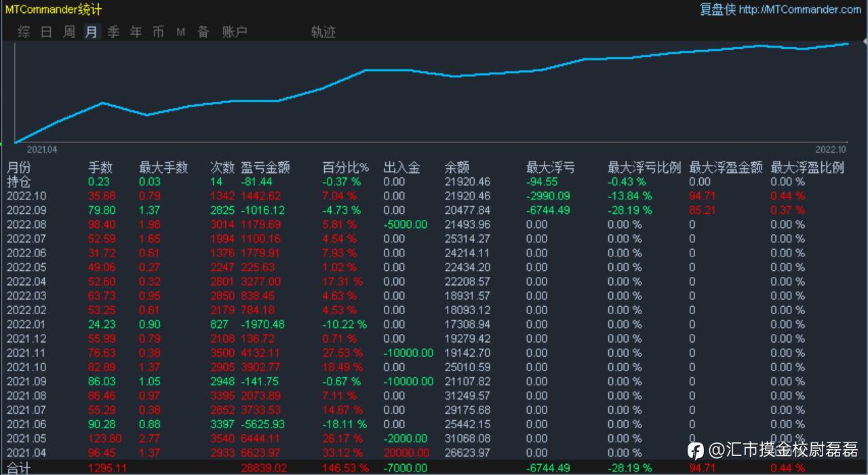Switch to the 综 summary tab
868x475 pixels.
pyautogui.click(x=24, y=32)
